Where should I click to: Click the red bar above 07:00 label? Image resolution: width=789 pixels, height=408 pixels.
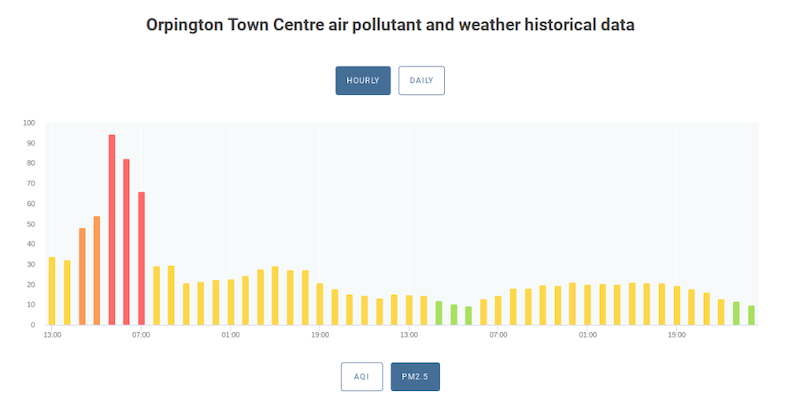141,258
